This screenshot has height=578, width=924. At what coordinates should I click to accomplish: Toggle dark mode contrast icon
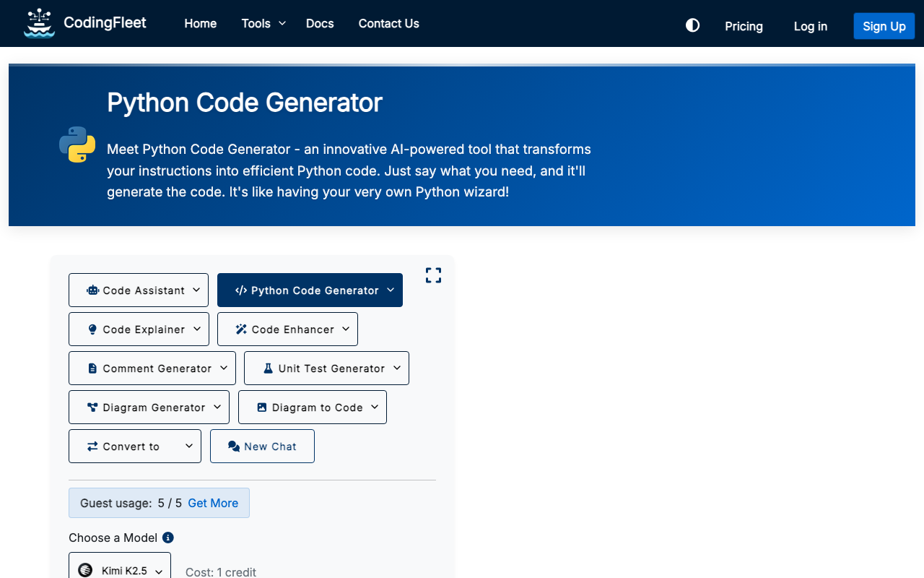(692, 25)
